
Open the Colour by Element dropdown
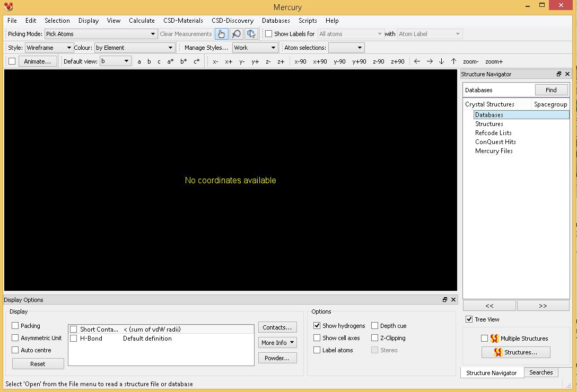pos(134,48)
